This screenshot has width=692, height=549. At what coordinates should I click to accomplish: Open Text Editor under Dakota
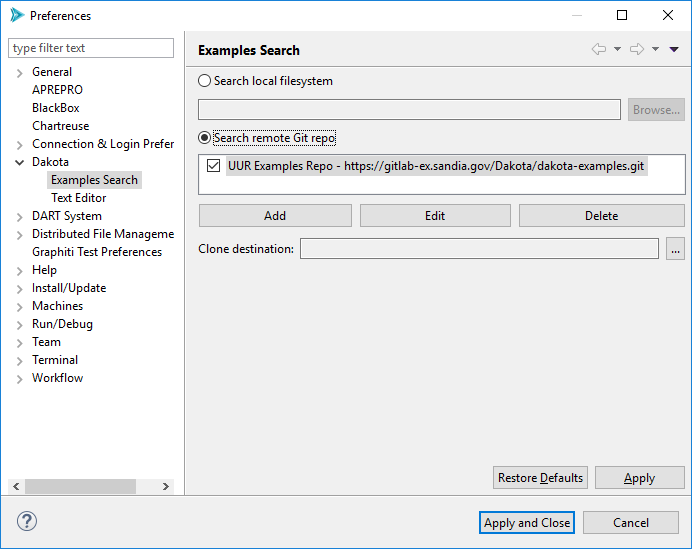(x=79, y=198)
